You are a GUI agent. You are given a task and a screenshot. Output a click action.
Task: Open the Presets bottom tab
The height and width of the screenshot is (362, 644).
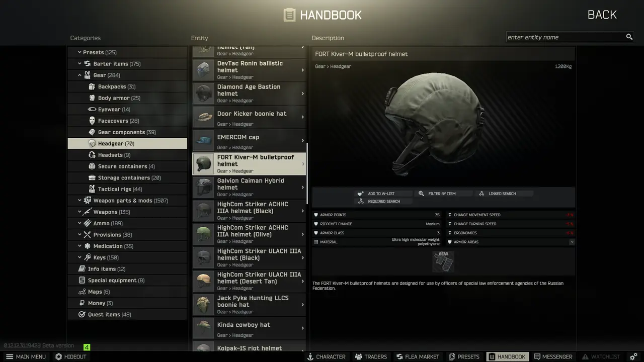463,356
